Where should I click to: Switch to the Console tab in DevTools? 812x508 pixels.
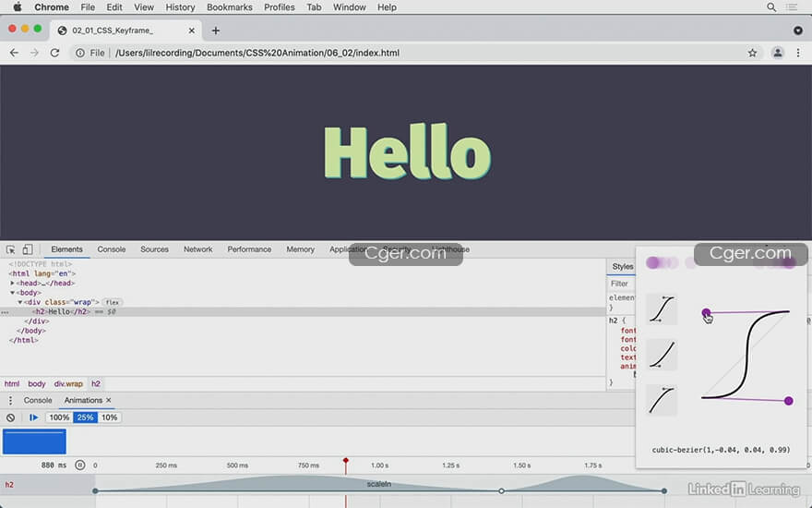112,249
